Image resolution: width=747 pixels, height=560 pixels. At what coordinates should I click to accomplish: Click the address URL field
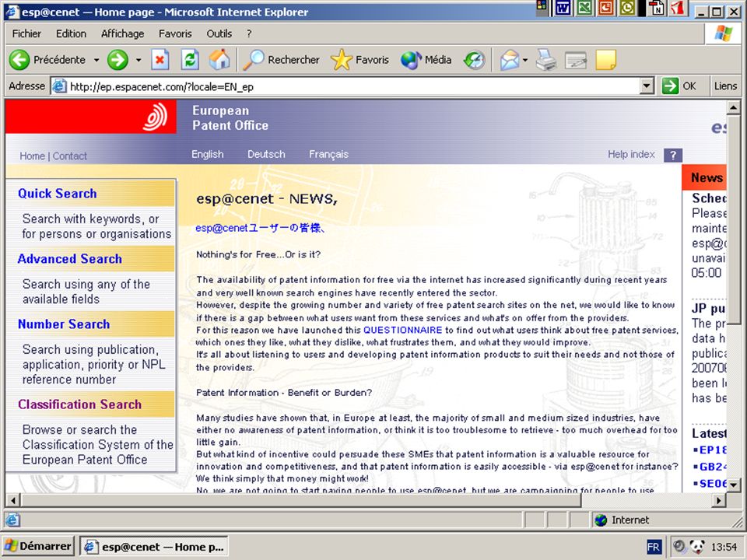point(353,86)
